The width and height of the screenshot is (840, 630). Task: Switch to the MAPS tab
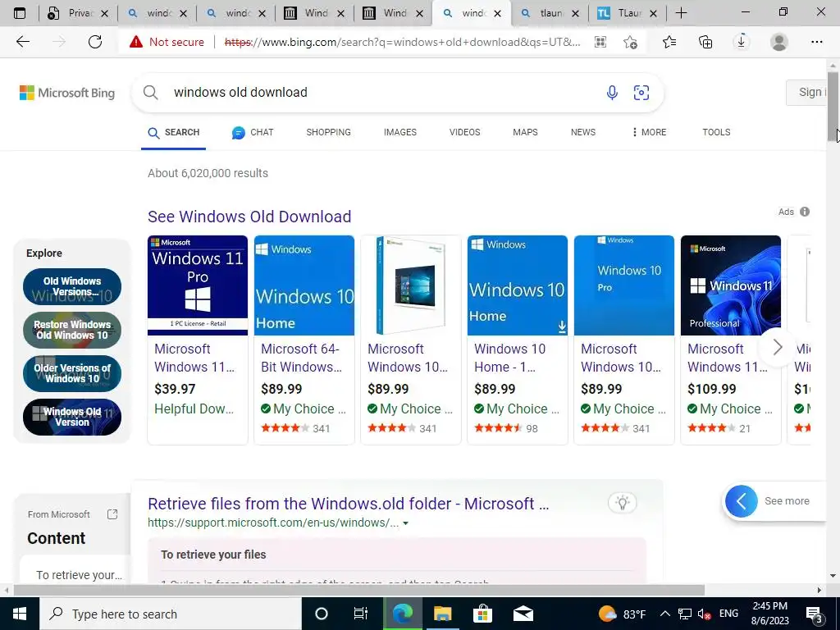[x=525, y=132]
